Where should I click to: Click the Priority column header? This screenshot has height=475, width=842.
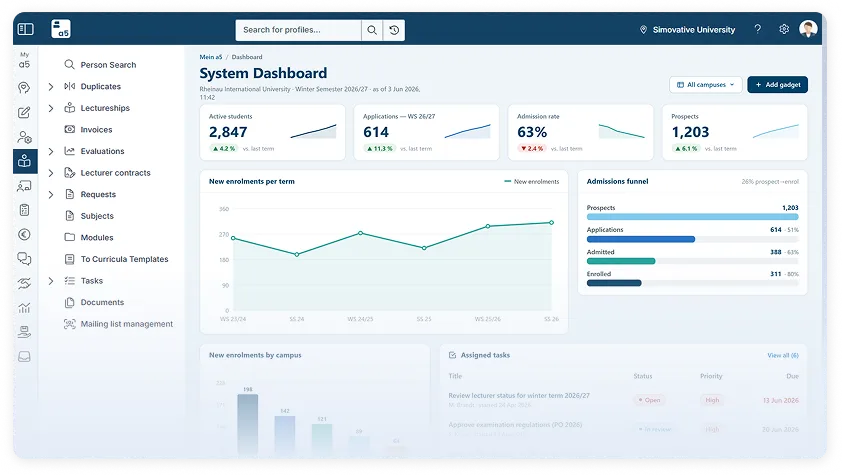[x=711, y=376]
